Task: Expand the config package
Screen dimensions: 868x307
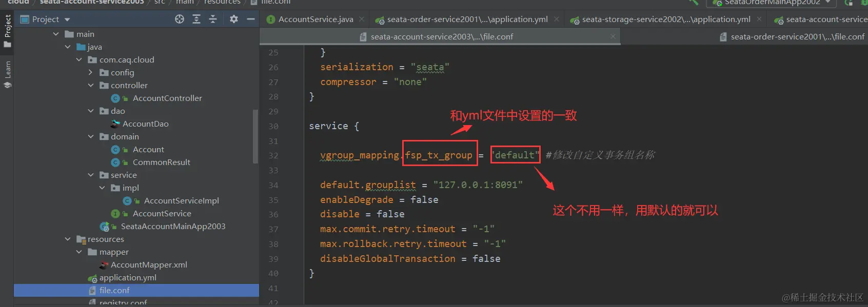Action: click(x=91, y=72)
